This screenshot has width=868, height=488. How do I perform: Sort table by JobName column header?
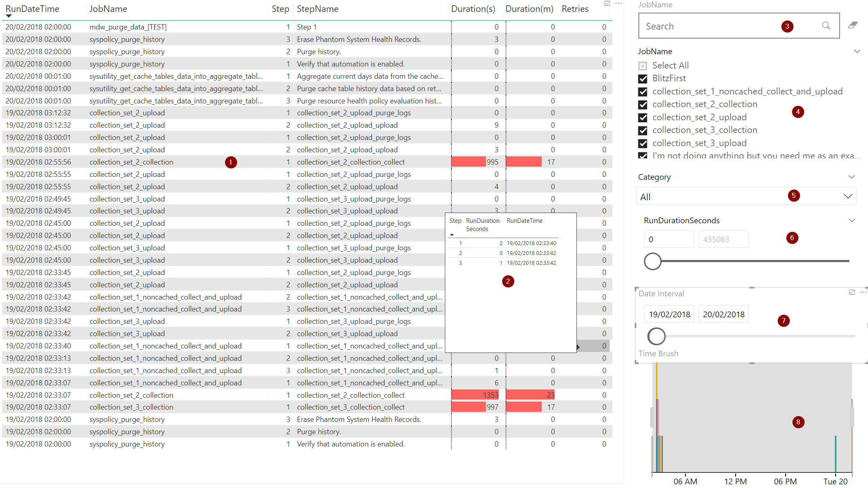point(108,9)
